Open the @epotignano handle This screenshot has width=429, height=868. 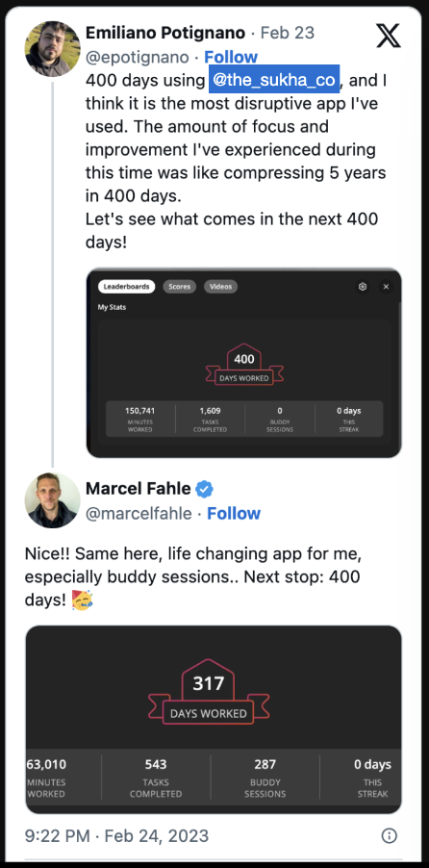click(138, 57)
